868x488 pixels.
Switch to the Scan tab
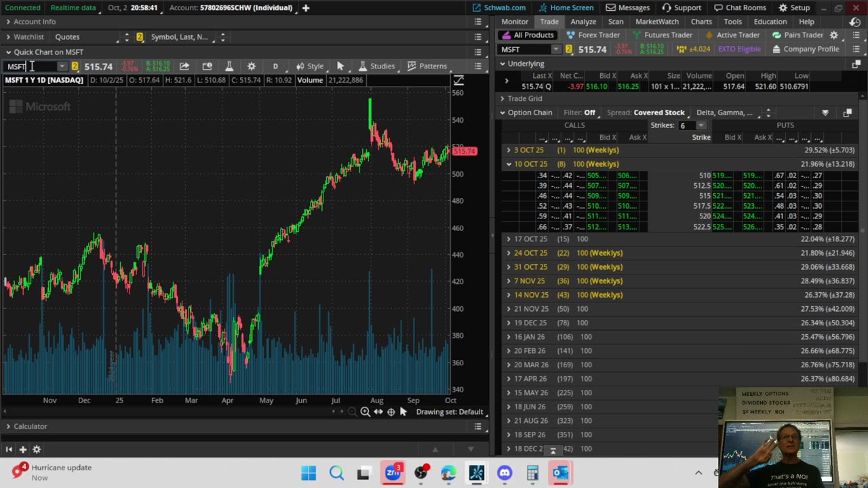[616, 22]
